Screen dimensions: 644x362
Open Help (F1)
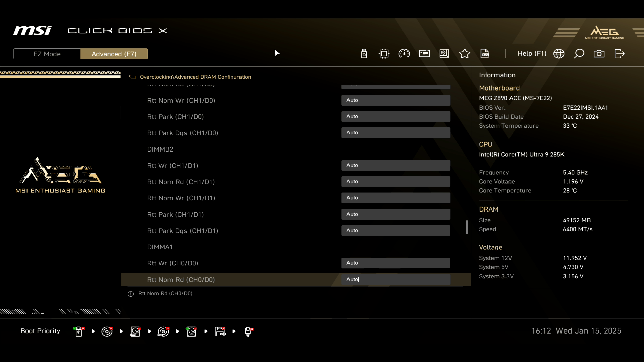point(532,54)
